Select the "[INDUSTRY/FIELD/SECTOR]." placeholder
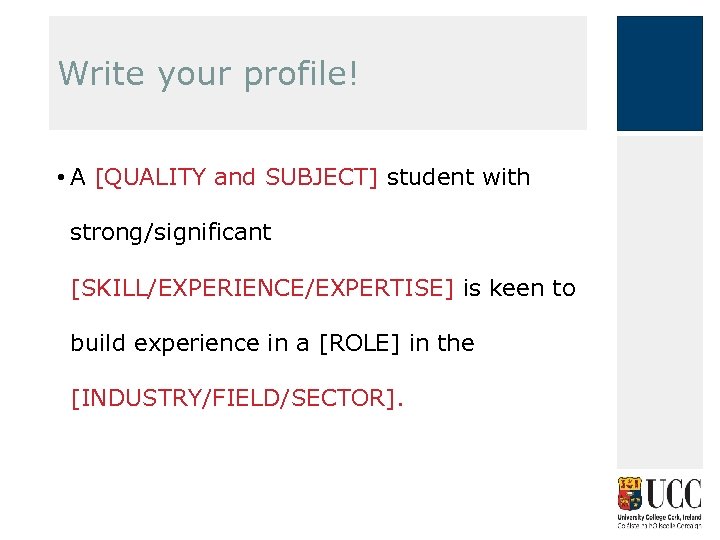720x540 pixels. [237, 398]
